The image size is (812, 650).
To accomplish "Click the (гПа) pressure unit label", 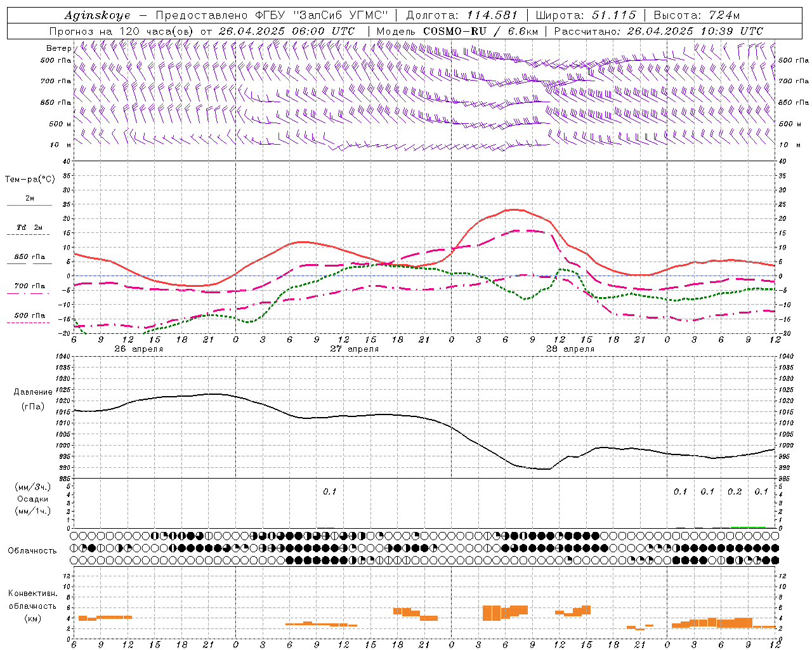I will click(x=33, y=406).
